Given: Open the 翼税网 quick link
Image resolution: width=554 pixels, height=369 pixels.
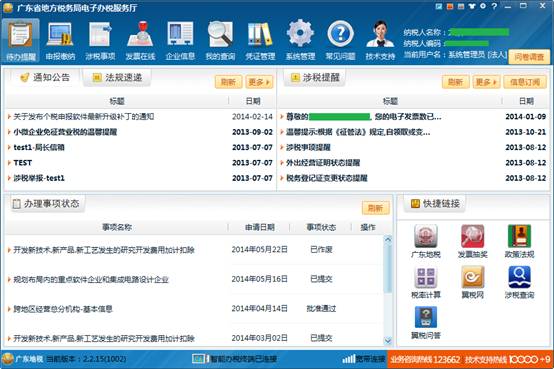Looking at the screenshot, I should 473,282.
